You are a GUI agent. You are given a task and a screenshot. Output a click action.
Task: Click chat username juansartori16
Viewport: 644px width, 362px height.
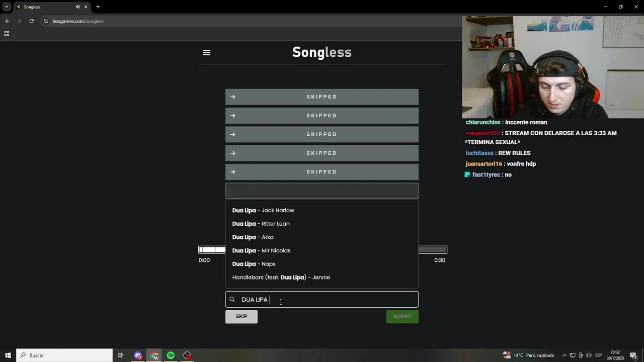(x=484, y=164)
